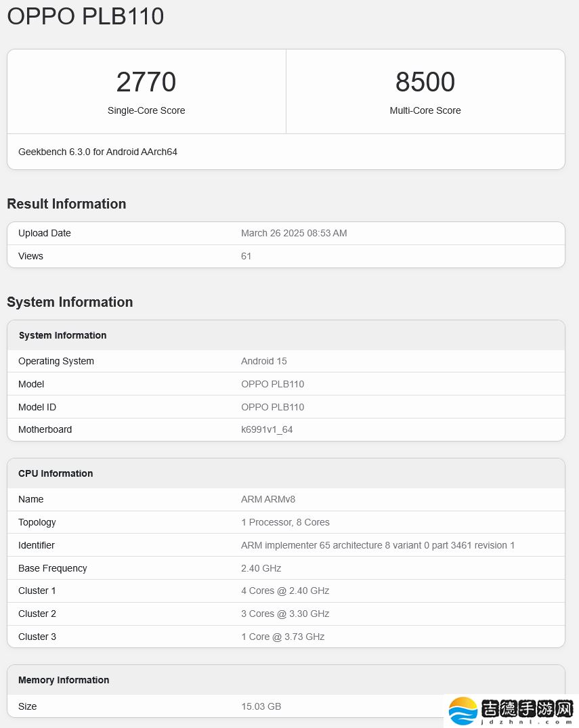Click Geekbench 6.3.0 for Android AArch64 text
Viewport: 579px width, 728px height.
98,152
